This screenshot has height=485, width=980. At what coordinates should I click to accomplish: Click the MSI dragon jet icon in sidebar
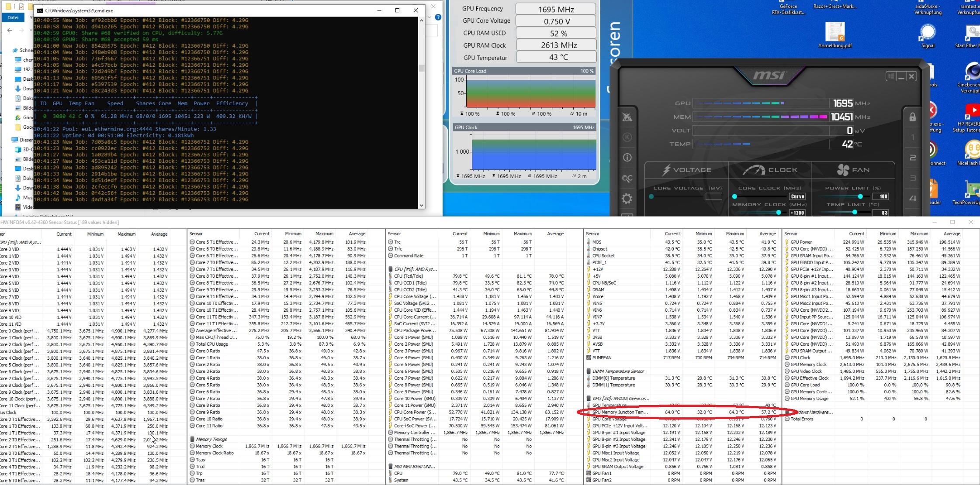point(627,117)
